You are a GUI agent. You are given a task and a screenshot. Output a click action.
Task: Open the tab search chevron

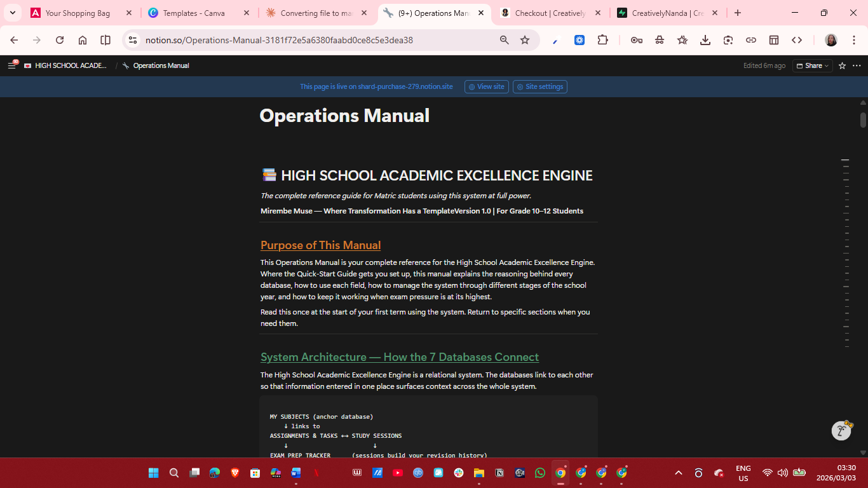13,12
